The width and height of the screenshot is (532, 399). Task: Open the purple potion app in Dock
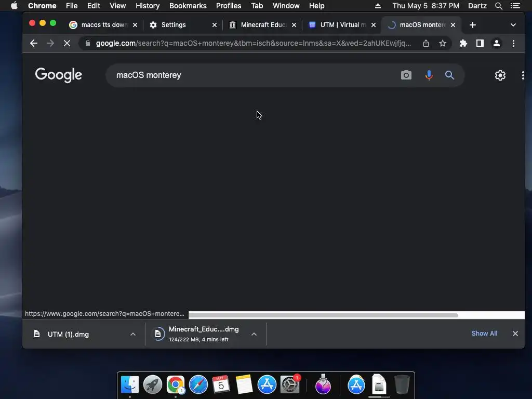(x=323, y=385)
